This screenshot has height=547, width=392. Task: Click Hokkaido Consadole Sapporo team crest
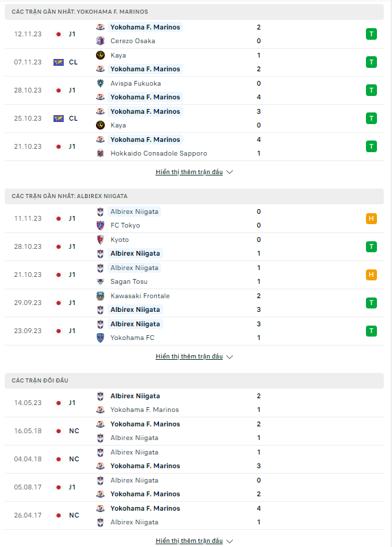(x=101, y=153)
